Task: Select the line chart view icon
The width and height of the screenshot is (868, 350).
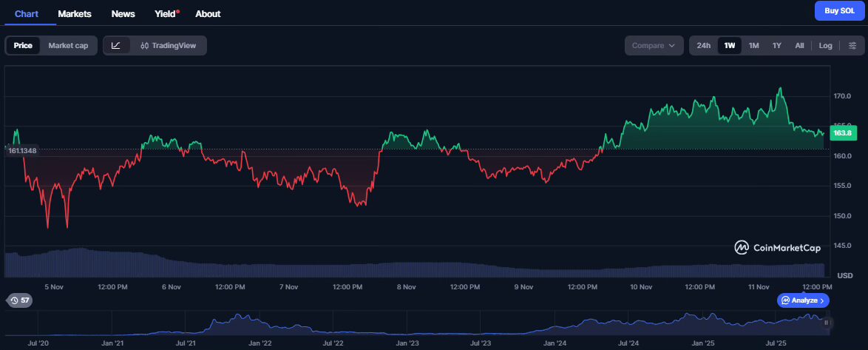Action: point(116,46)
